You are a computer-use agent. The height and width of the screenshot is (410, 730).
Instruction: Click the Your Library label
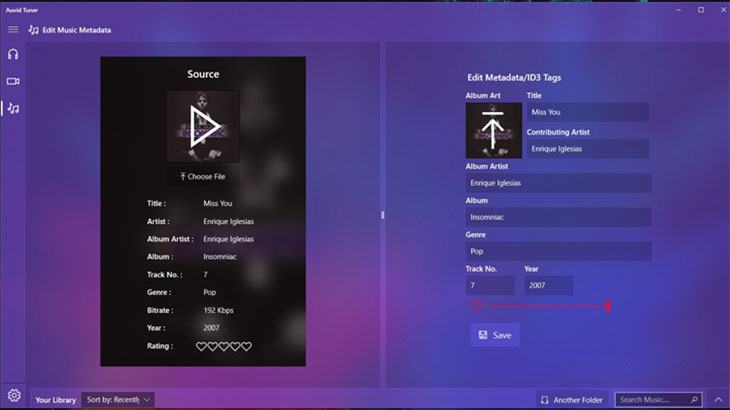pos(55,400)
